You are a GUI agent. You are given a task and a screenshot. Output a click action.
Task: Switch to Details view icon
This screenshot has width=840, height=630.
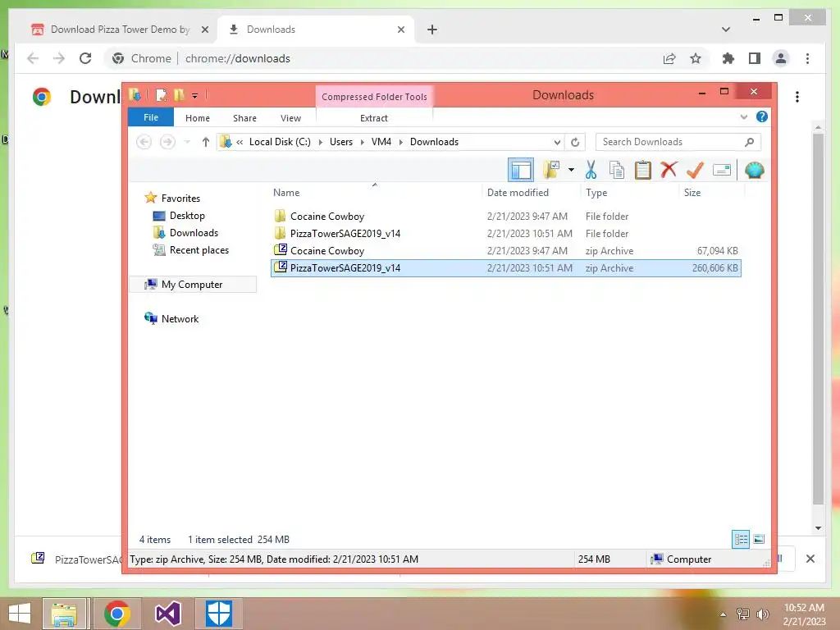pyautogui.click(x=741, y=539)
